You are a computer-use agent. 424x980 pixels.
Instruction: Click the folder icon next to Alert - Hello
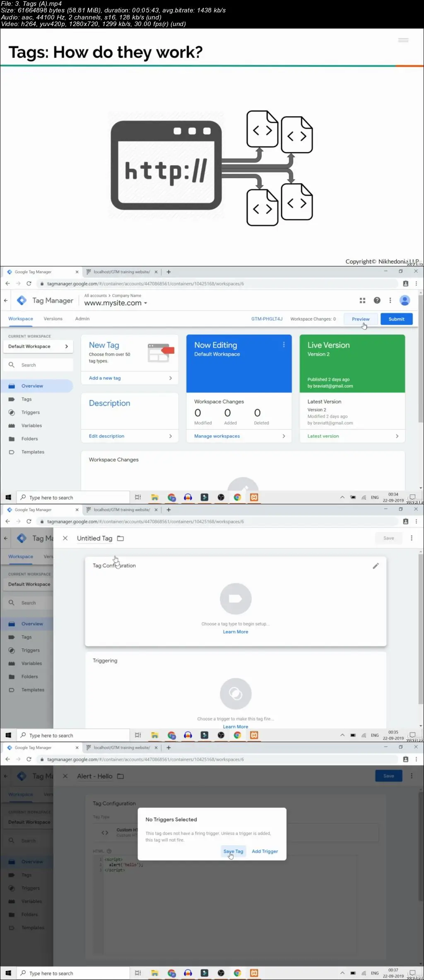point(120,776)
